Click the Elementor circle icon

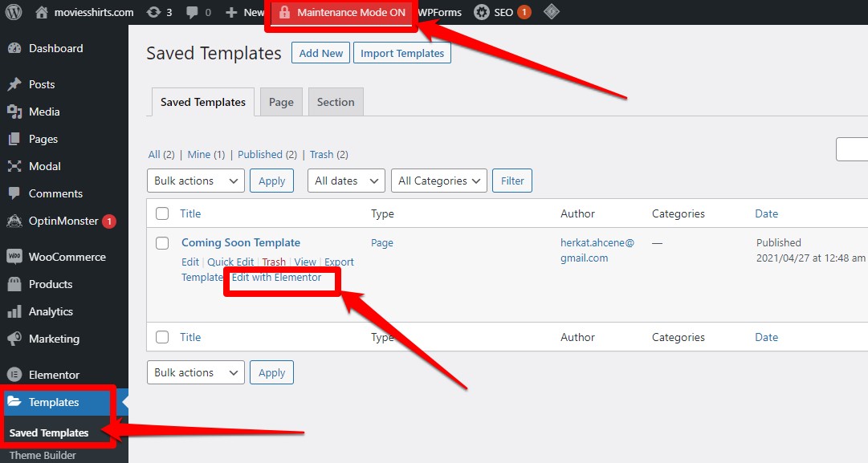click(x=14, y=375)
